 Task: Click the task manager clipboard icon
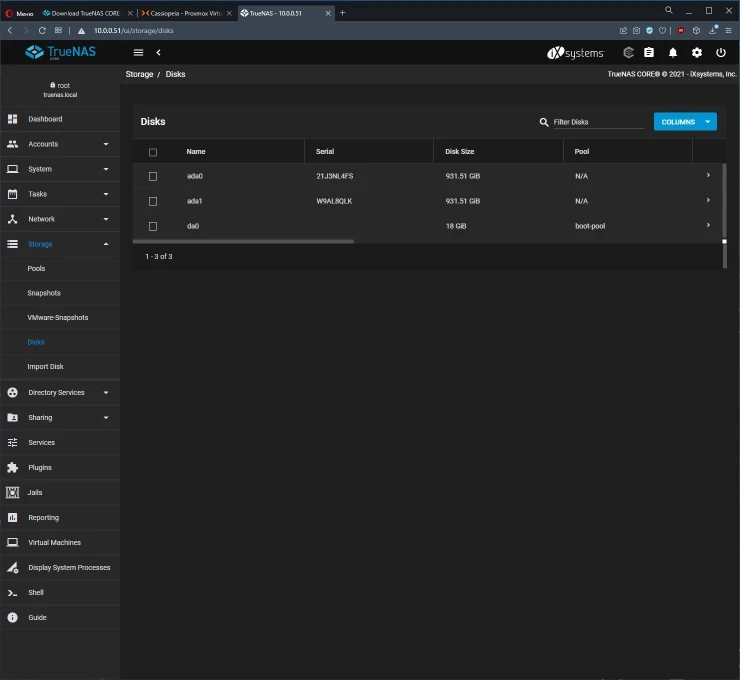[x=649, y=52]
